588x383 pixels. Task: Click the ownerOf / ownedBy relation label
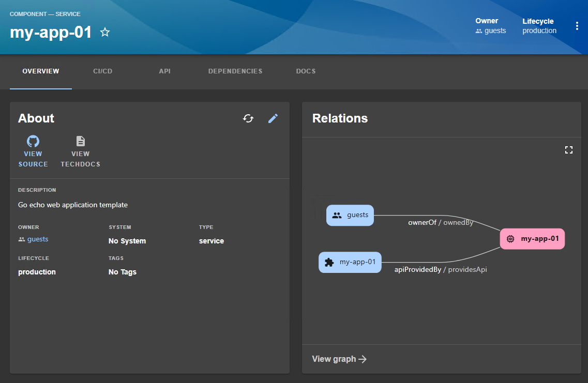click(441, 223)
